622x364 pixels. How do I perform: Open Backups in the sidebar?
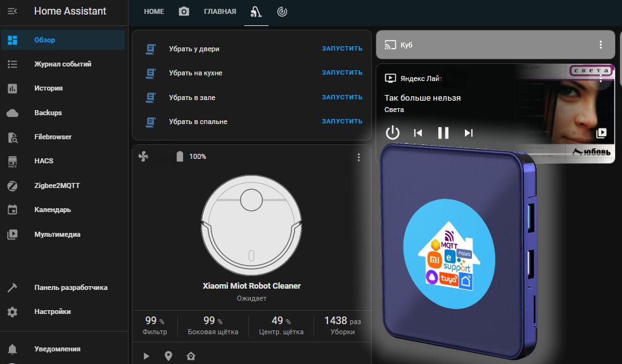click(x=63, y=113)
